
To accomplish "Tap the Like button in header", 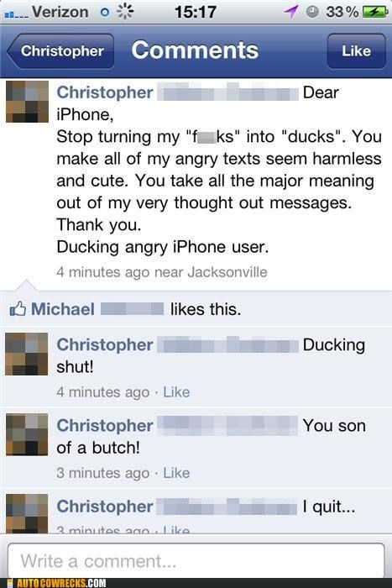I will point(356,51).
